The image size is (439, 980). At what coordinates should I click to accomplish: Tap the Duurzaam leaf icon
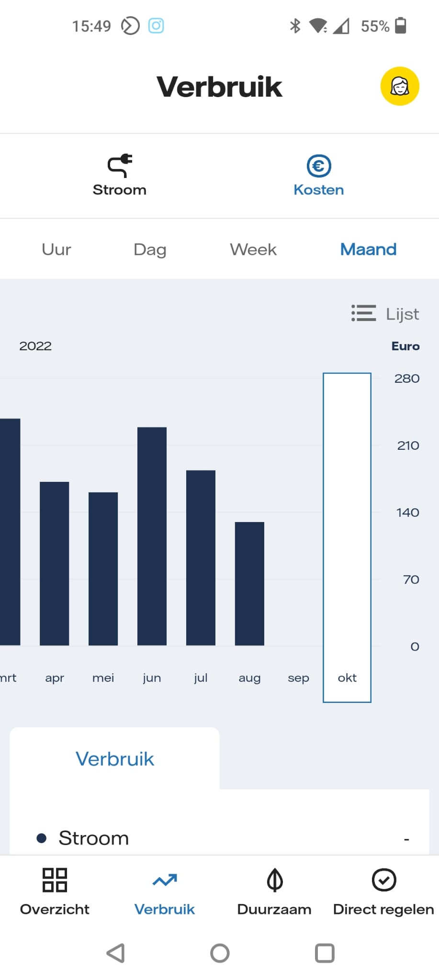[275, 880]
